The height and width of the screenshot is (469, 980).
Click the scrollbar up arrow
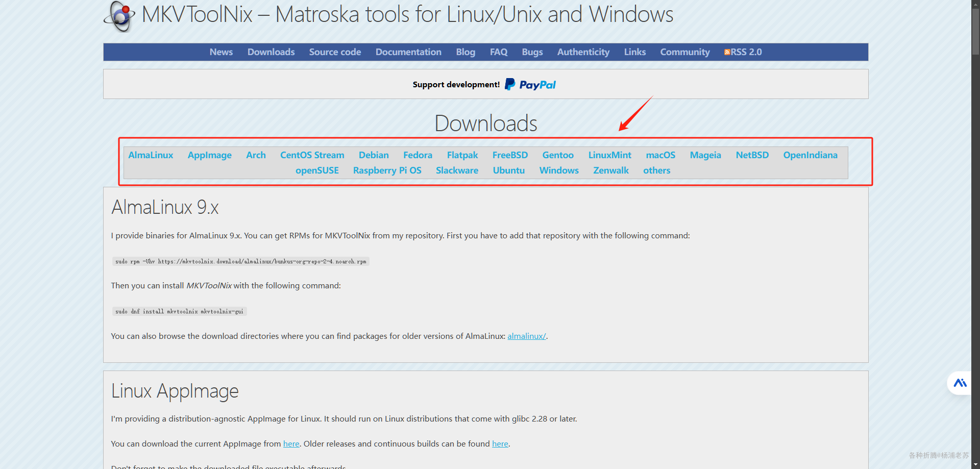click(x=975, y=4)
